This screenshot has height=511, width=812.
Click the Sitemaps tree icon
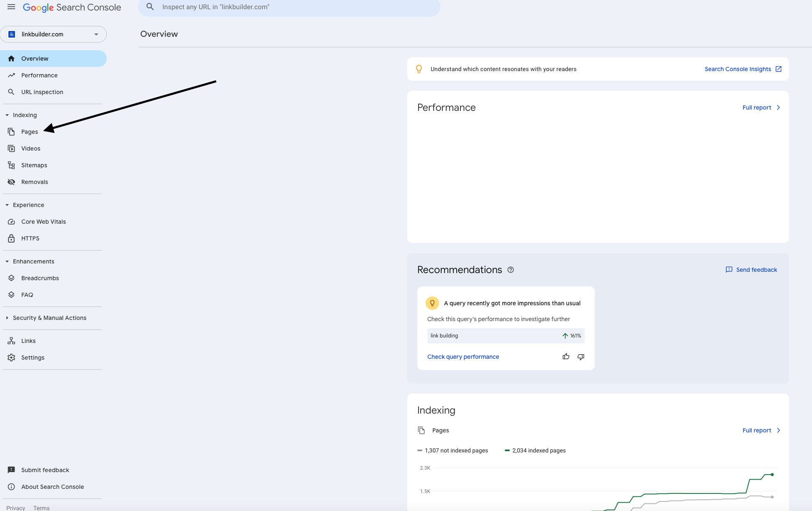pos(11,165)
